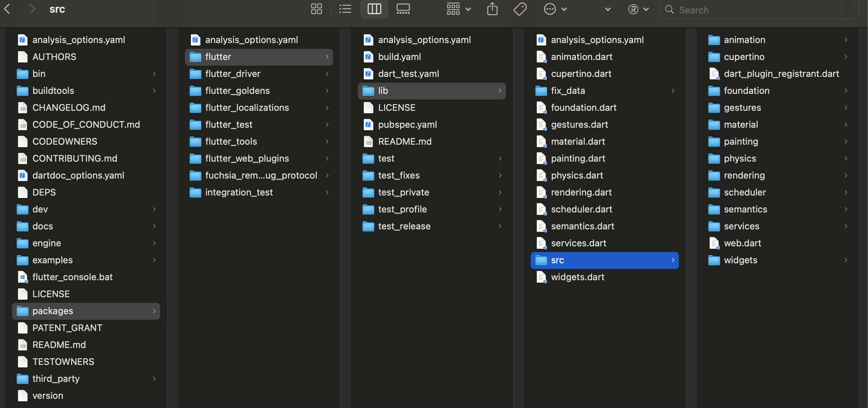This screenshot has height=408, width=868.
Task: Expand the scheduler folder chevron
Action: pyautogui.click(x=846, y=192)
